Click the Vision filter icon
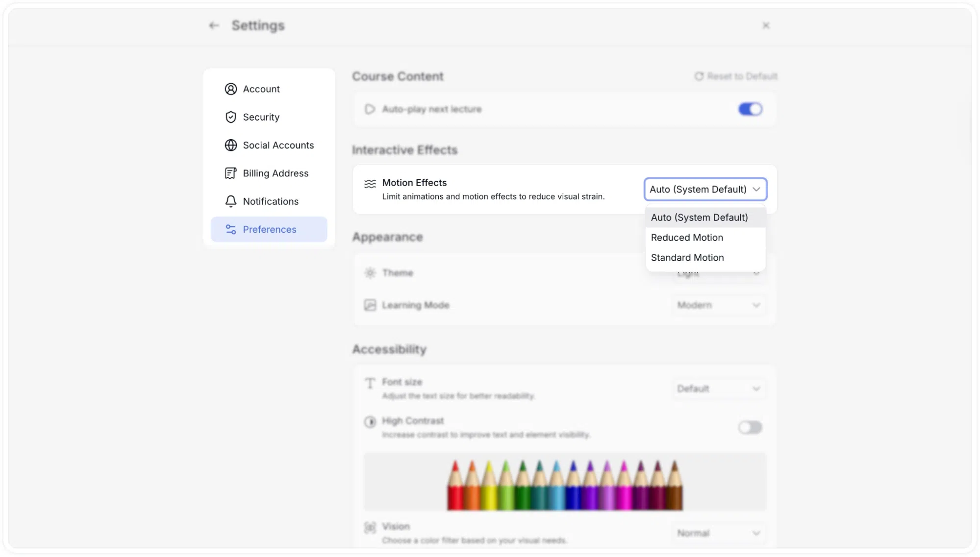This screenshot has width=980, height=557. [370, 528]
